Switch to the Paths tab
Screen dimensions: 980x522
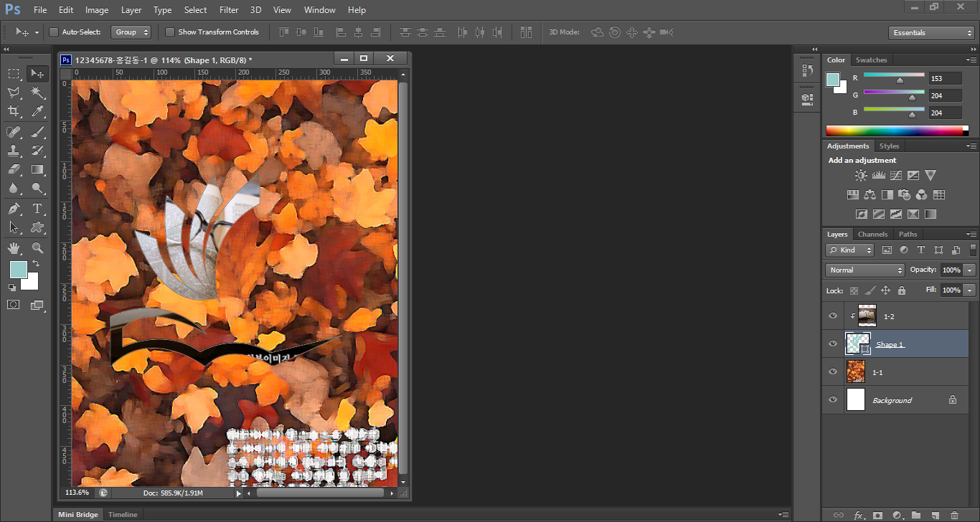tap(908, 234)
